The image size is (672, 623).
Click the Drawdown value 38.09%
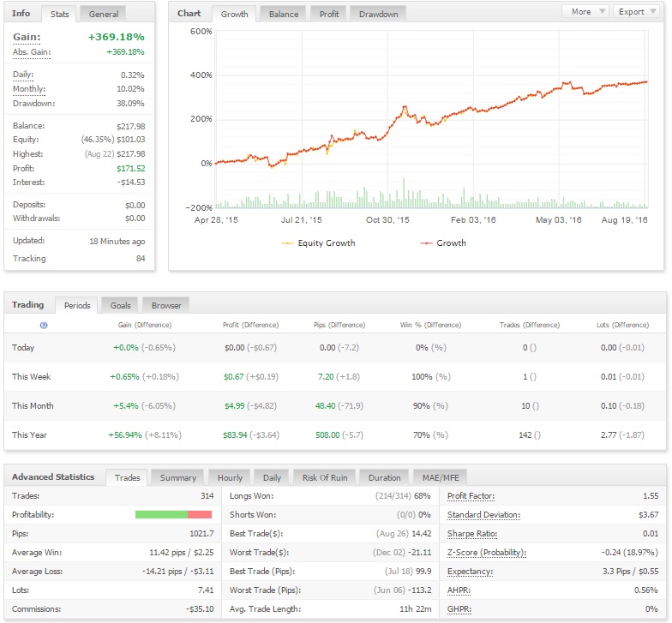(x=130, y=104)
